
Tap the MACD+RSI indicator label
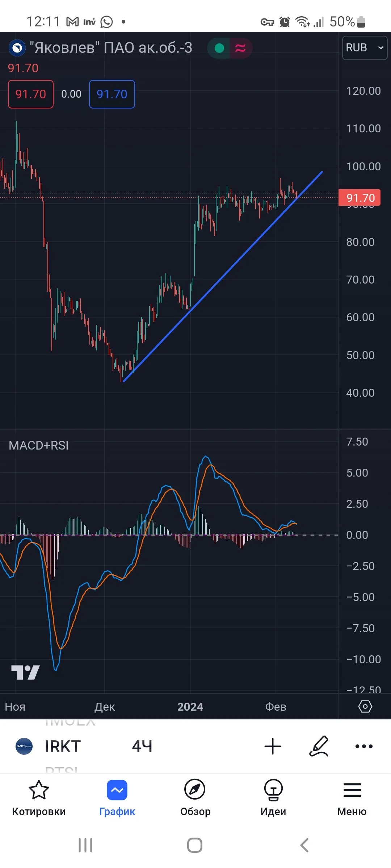[x=38, y=445]
